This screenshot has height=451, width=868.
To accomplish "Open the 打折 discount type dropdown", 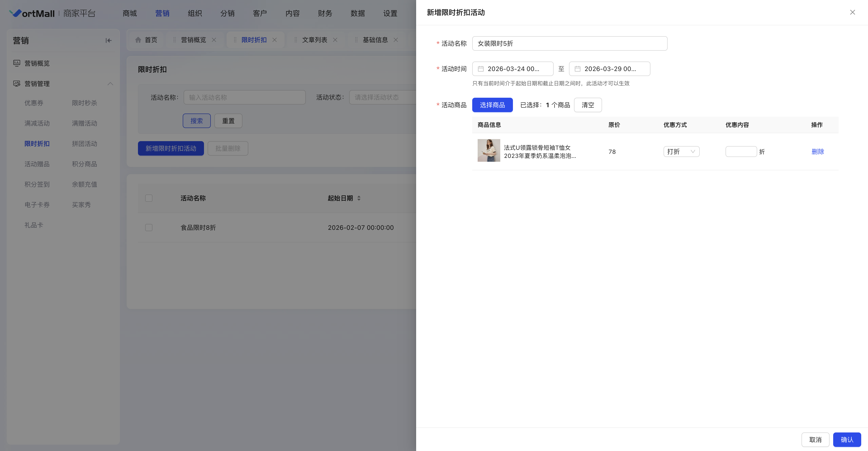I will click(681, 152).
